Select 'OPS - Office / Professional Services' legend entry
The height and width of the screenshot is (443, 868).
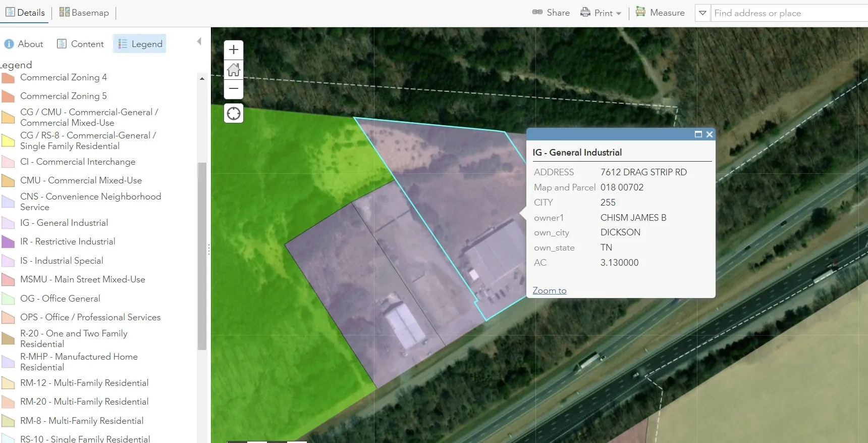[x=90, y=317]
